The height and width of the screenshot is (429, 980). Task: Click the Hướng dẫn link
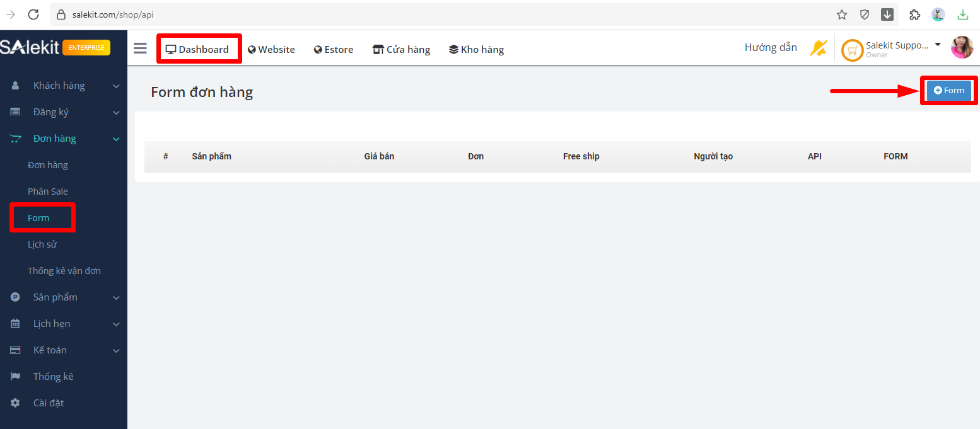point(771,47)
